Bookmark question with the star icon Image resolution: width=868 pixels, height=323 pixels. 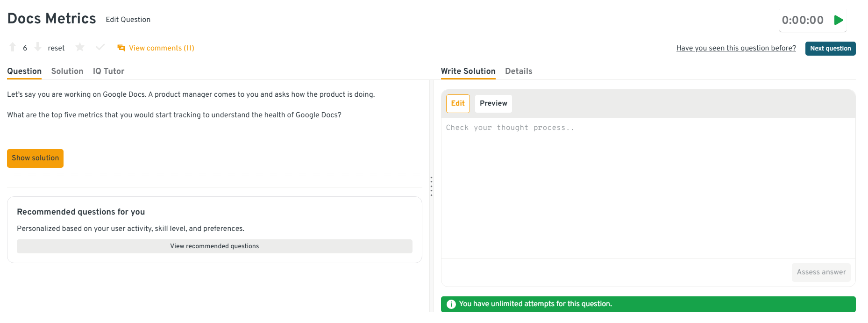(80, 47)
